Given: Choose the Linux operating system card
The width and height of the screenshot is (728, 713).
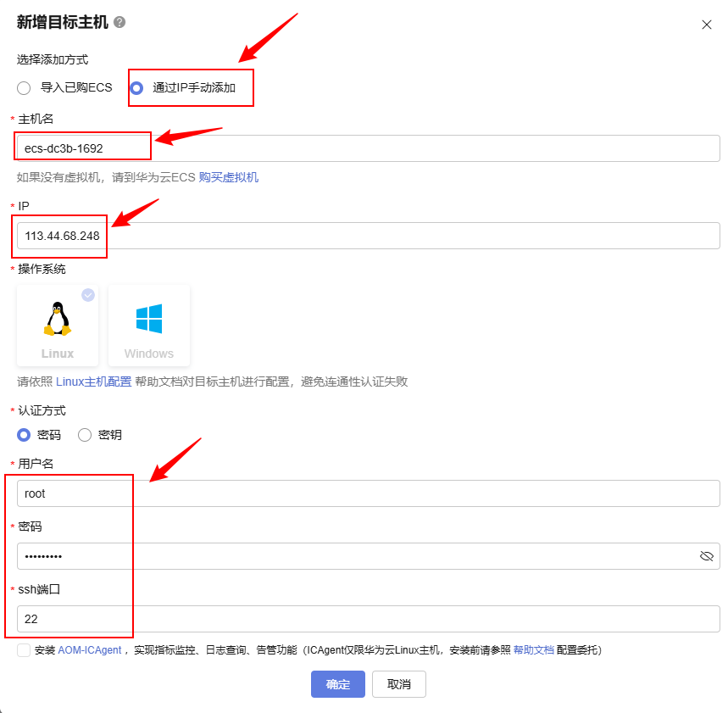Looking at the screenshot, I should [58, 326].
